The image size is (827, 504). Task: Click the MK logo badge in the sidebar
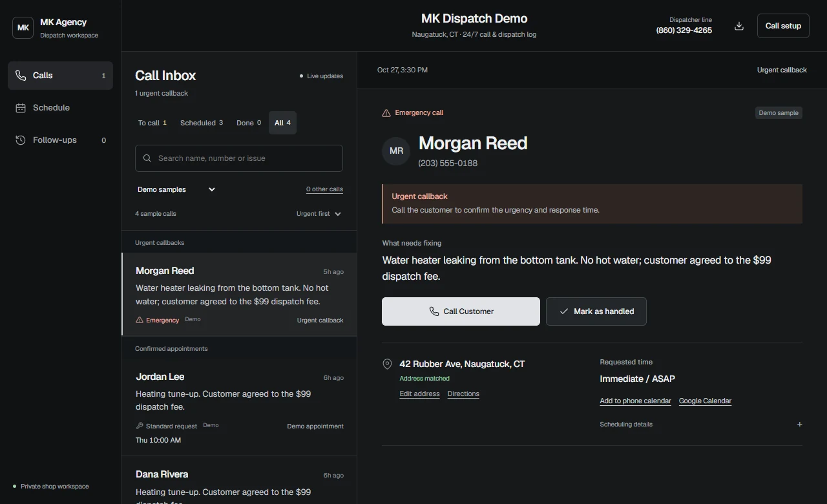click(x=23, y=28)
